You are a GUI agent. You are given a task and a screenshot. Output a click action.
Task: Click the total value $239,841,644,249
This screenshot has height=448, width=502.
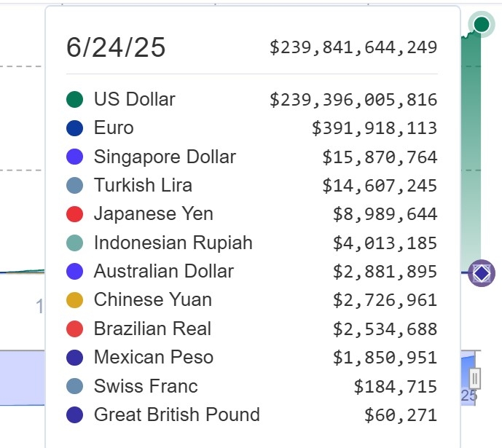353,48
